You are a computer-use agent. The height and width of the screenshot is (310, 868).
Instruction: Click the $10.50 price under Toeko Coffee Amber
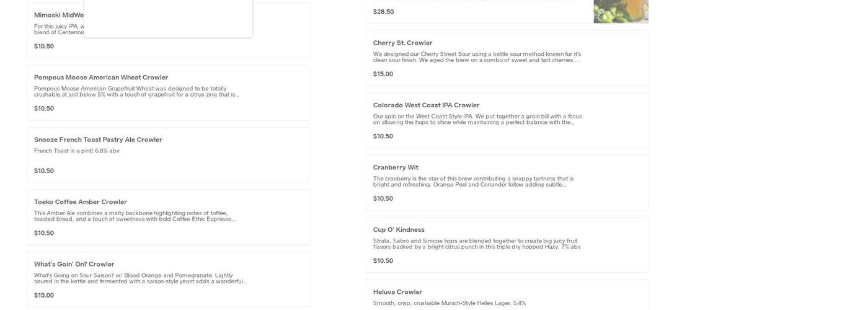pos(44,233)
